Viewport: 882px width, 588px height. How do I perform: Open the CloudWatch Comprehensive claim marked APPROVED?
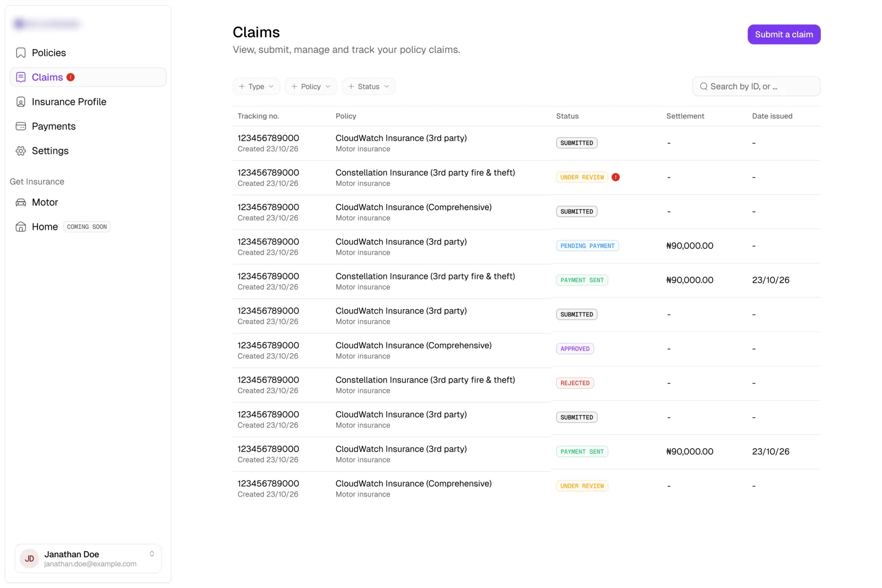pos(526,350)
